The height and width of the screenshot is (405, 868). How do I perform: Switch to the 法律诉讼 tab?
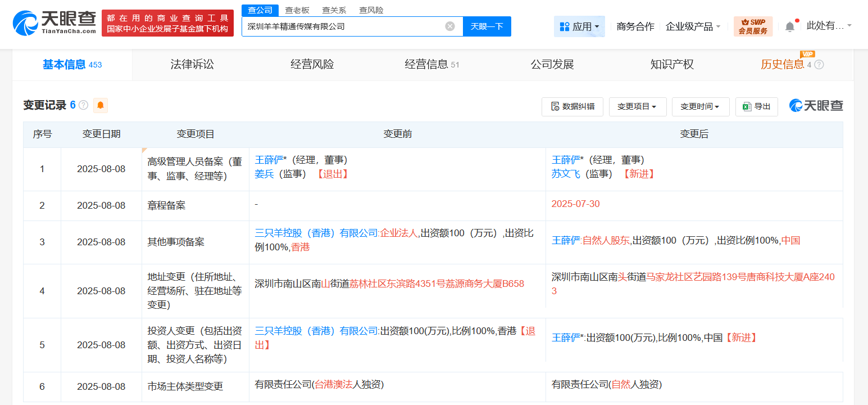[x=193, y=64]
